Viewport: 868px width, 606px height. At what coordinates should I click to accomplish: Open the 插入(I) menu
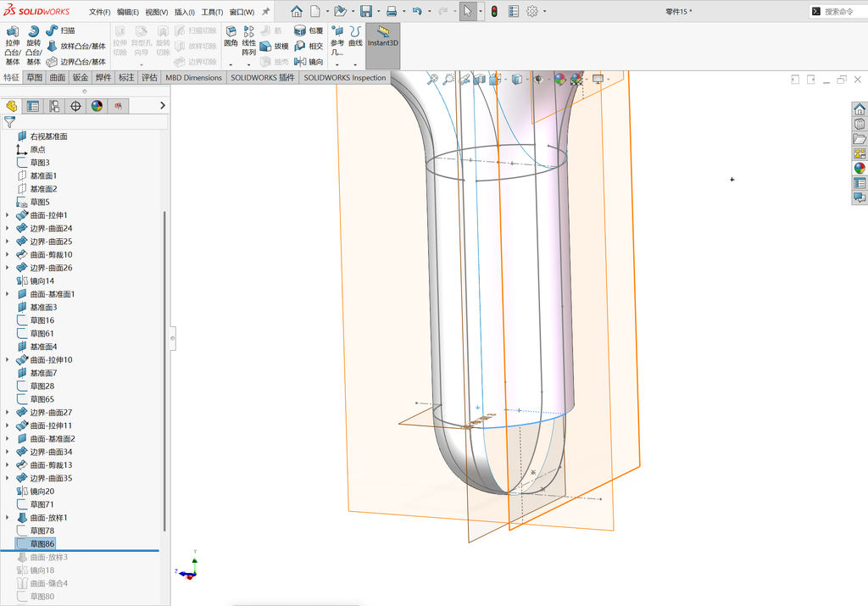tap(184, 12)
